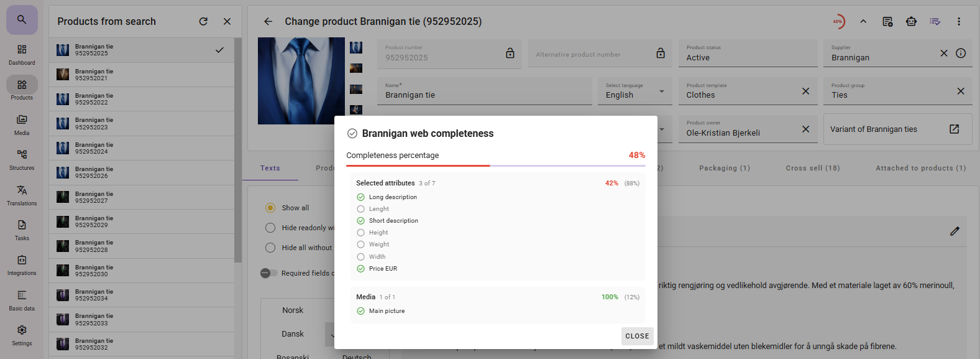Open the three-dot more options menu
This screenshot has width=980, height=359.
point(959,21)
